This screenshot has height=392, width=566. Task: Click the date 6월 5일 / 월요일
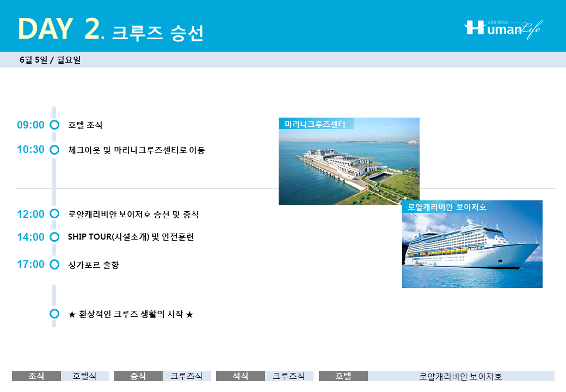[x=50, y=59]
